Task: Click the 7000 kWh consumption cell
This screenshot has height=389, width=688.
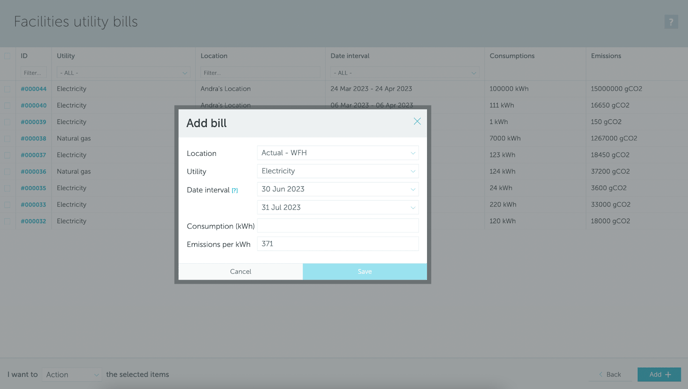Action: point(505,138)
